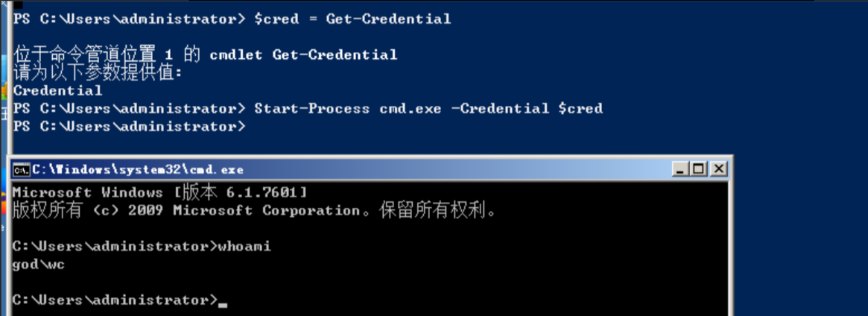The width and height of the screenshot is (868, 316).
Task: Click the Chinese parameter prompt line in PowerShell
Action: (98, 73)
